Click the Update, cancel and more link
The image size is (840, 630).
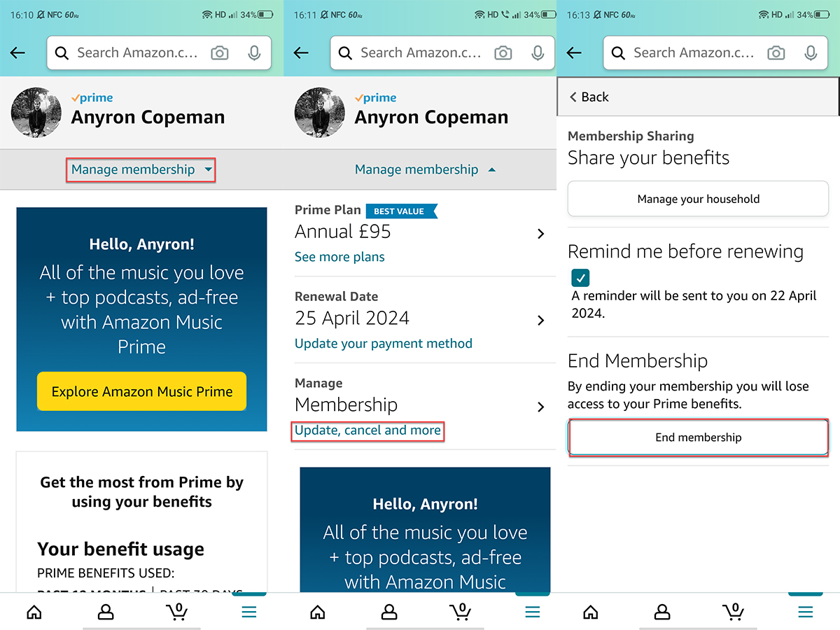368,430
